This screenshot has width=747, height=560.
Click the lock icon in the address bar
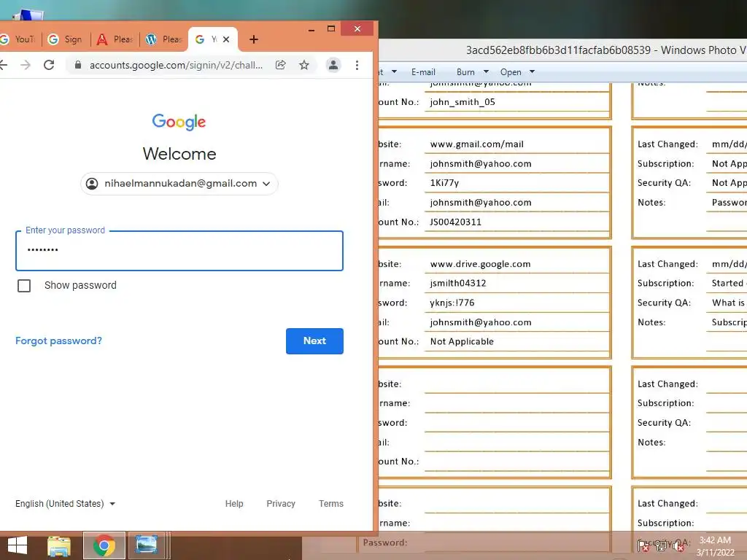[x=78, y=65]
